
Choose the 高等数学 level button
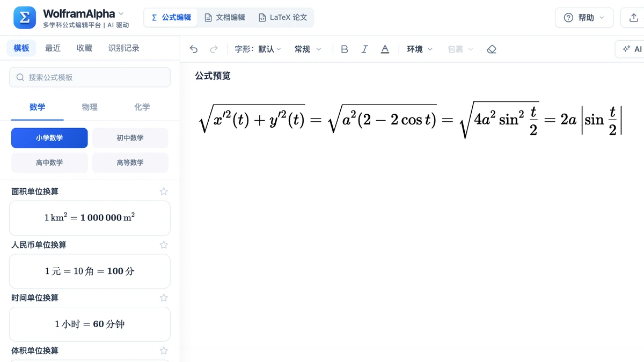130,162
